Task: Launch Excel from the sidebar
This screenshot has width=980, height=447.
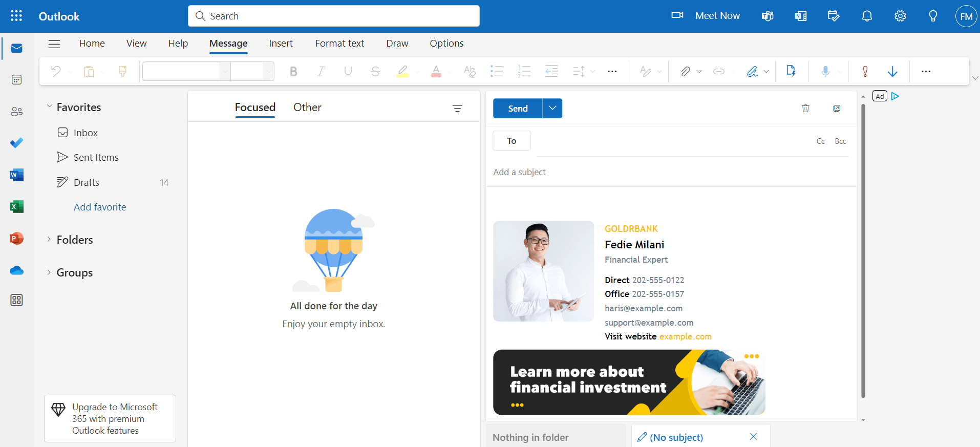Action: click(x=16, y=207)
